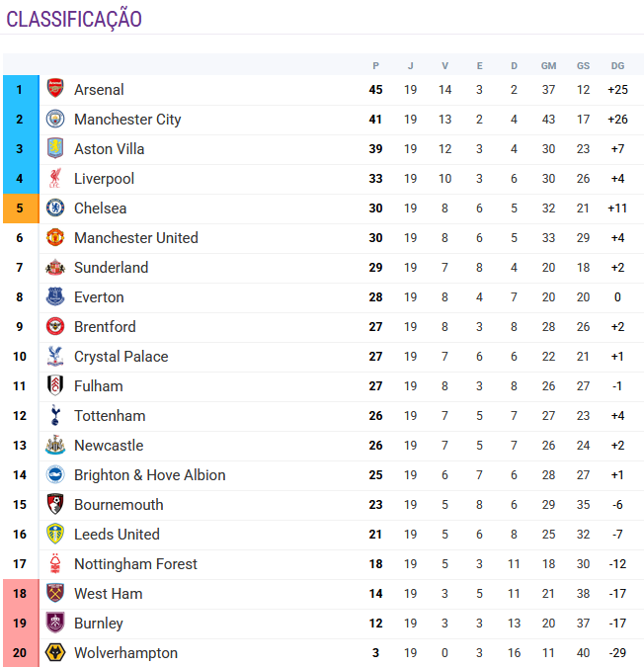Select the Nottingham Forest team name
Screen dimensions: 644x667
pos(135,564)
